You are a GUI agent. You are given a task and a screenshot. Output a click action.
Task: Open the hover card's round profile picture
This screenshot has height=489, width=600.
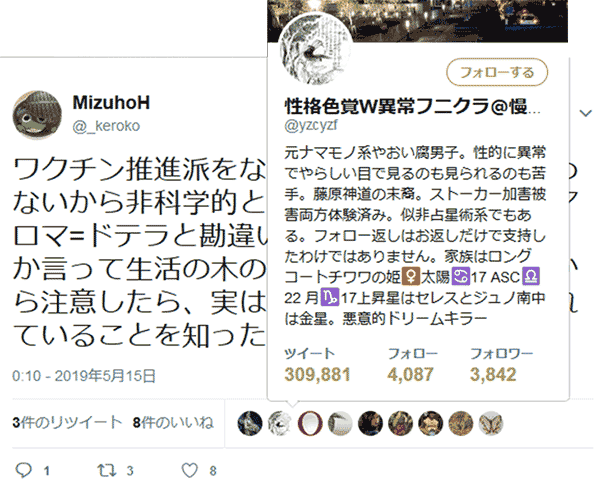pyautogui.click(x=316, y=49)
